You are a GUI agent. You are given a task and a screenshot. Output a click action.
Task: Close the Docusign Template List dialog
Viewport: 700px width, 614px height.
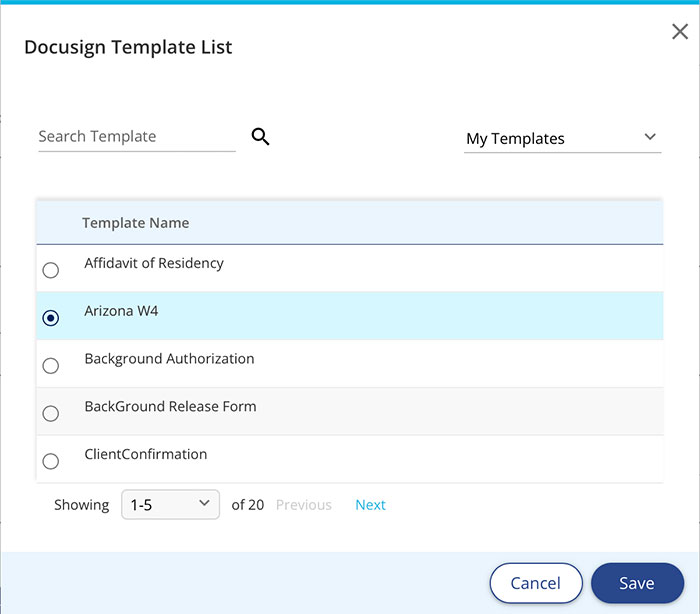[x=680, y=32]
